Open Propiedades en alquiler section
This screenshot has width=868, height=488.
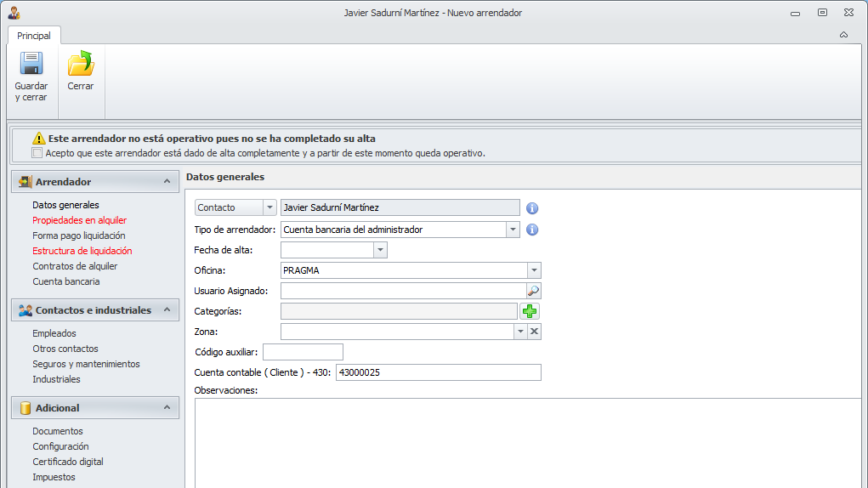click(79, 220)
